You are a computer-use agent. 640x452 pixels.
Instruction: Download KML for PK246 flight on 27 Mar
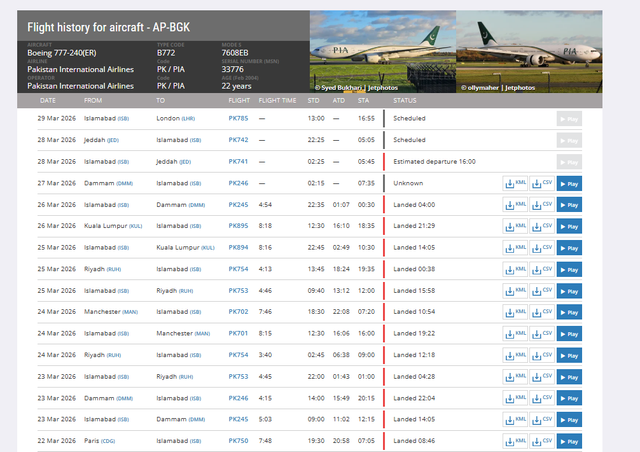pyautogui.click(x=515, y=183)
